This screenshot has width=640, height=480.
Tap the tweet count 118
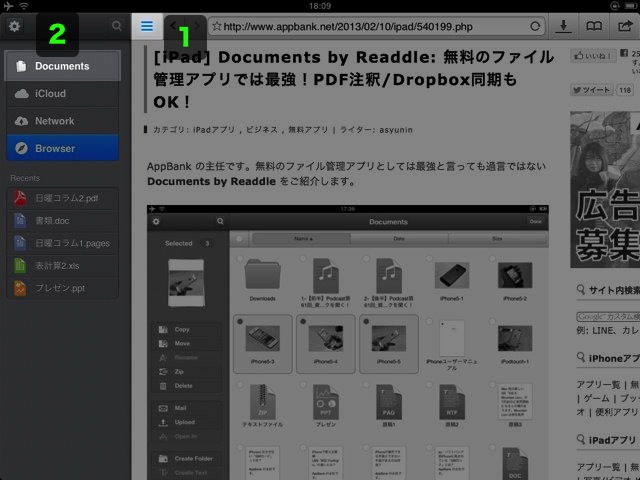(625, 90)
